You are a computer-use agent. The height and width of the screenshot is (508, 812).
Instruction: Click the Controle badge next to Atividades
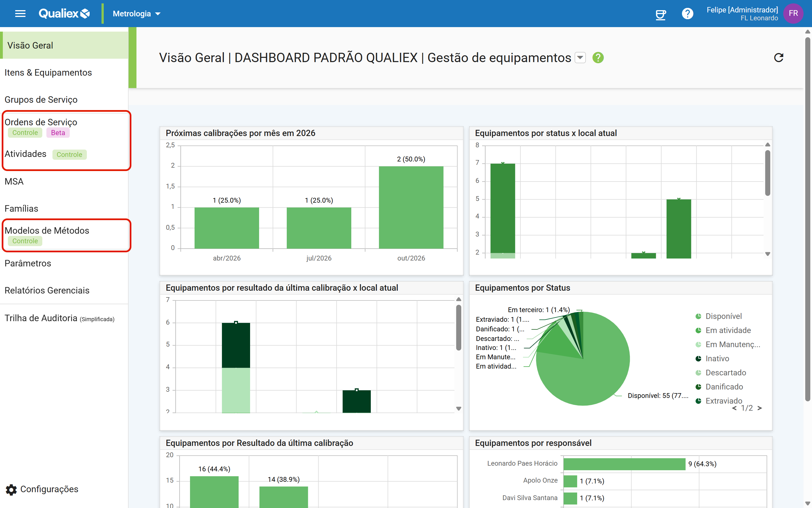coord(69,155)
